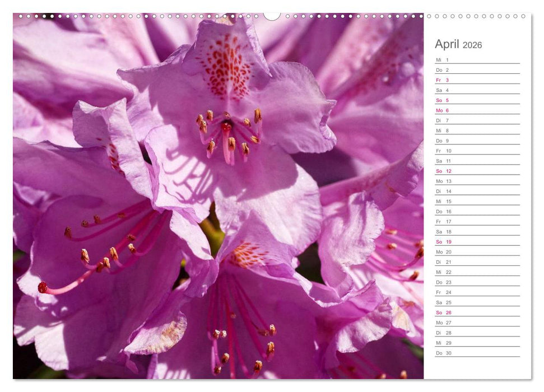Select the So 26 Sunday entry
This screenshot has height=392, width=544.
[443, 312]
